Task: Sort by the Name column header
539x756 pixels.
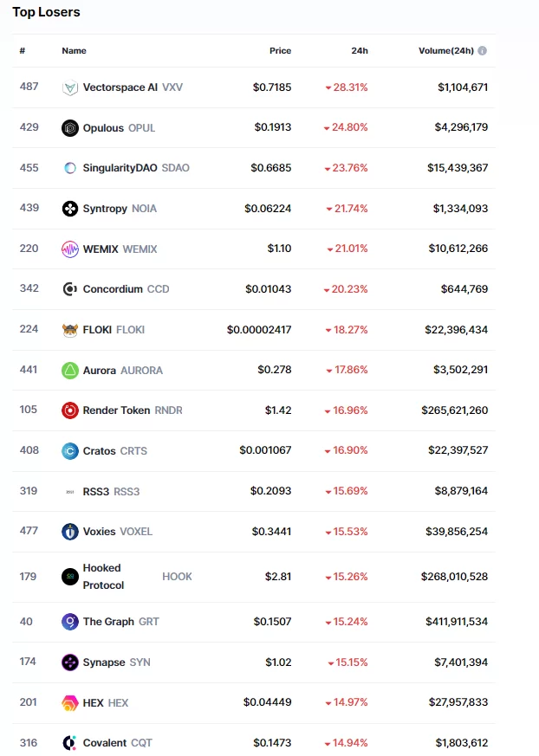Action: [x=74, y=50]
